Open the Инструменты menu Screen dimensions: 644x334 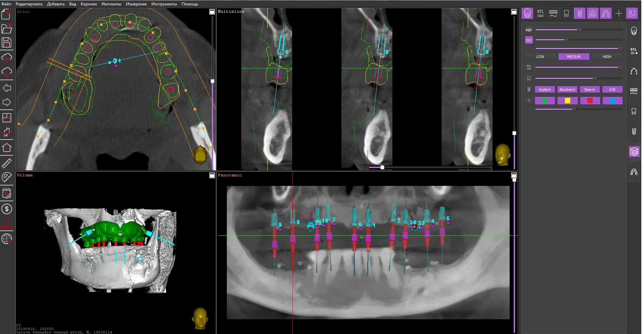(x=164, y=4)
